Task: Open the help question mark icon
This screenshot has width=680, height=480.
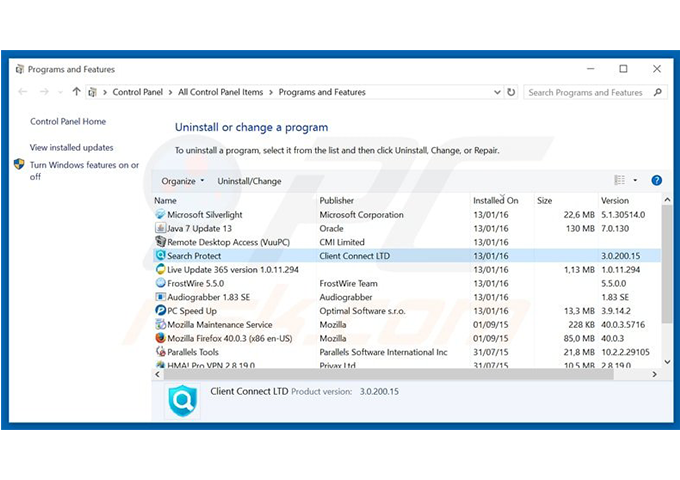Action: 657,180
